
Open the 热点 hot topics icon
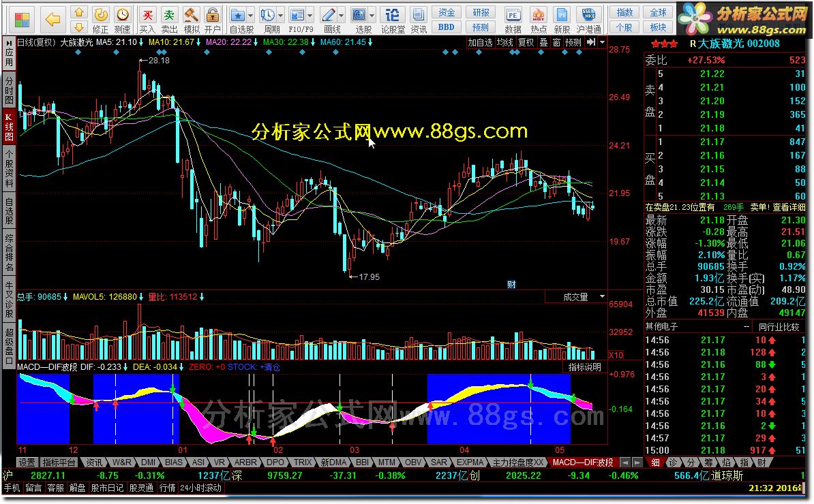click(x=539, y=20)
